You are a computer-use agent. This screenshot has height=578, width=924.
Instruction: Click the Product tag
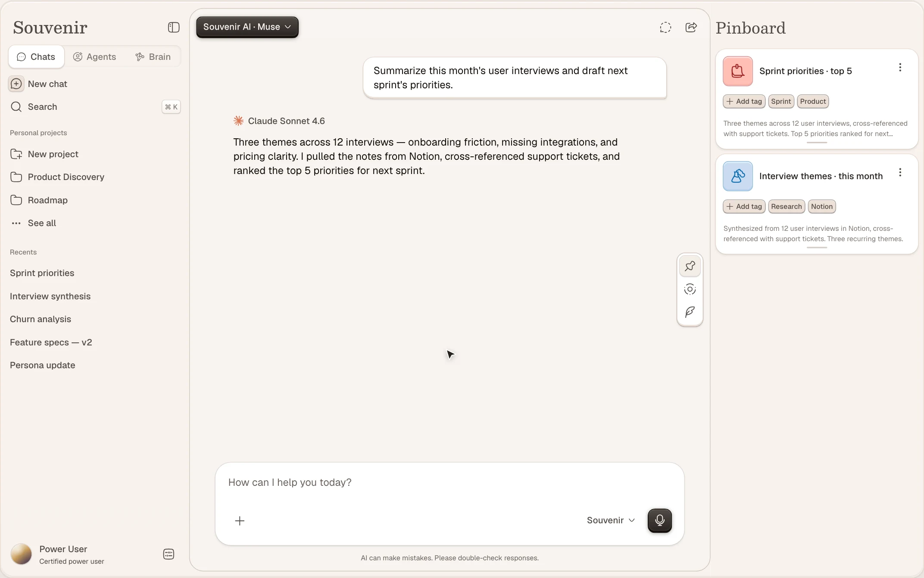pos(813,102)
